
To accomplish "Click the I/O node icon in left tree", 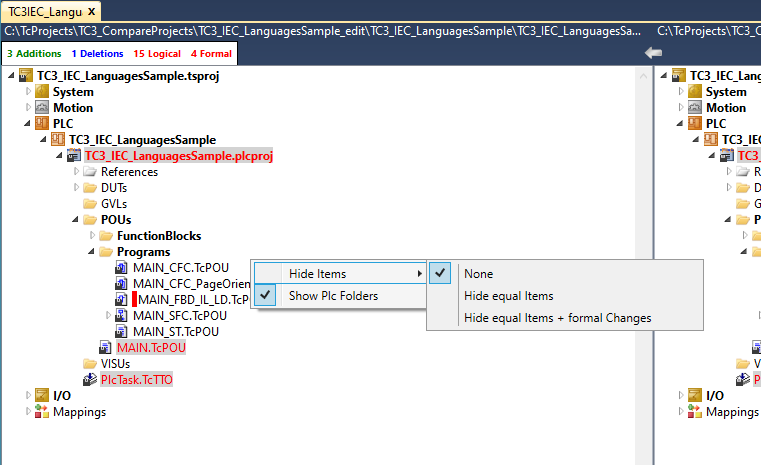I will [x=42, y=396].
